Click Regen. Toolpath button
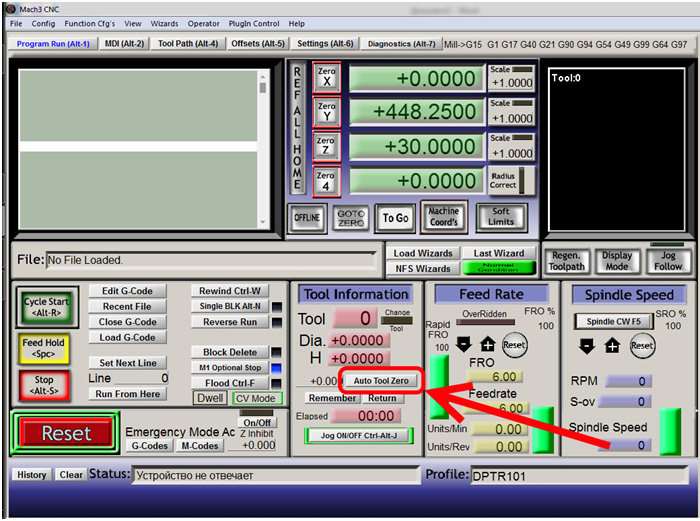The image size is (700, 521). click(567, 261)
